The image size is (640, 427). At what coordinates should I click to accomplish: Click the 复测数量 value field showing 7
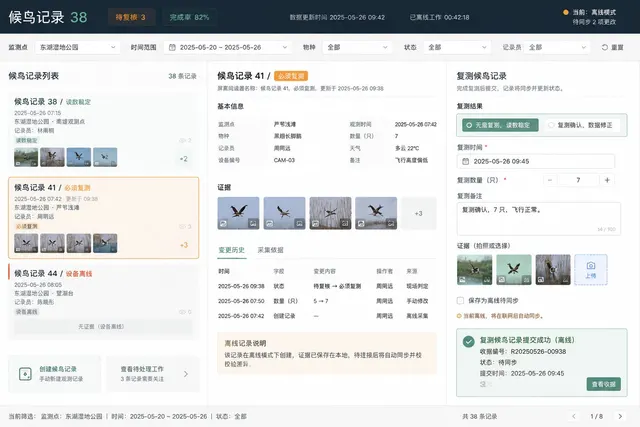[578, 180]
